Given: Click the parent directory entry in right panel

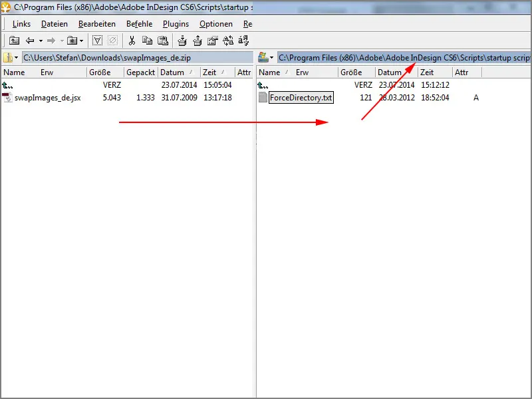Looking at the screenshot, I should (263, 85).
